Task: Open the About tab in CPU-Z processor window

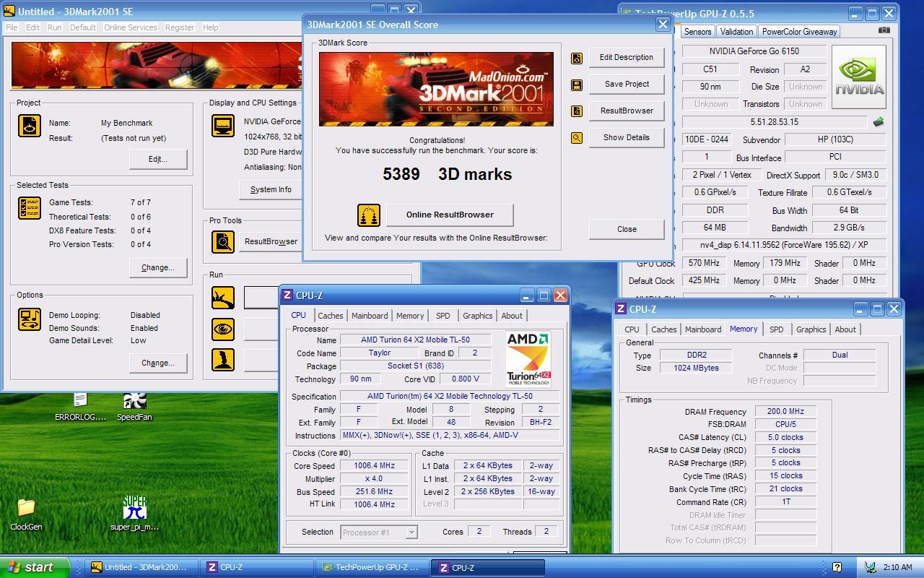Action: coord(512,316)
